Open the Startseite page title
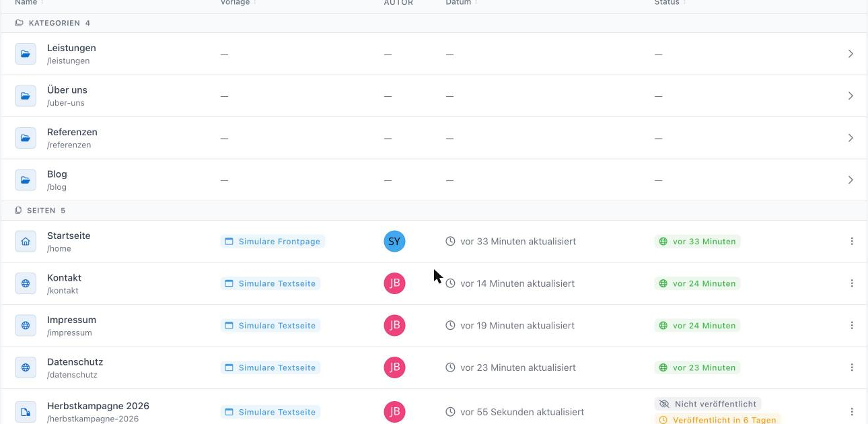 69,236
